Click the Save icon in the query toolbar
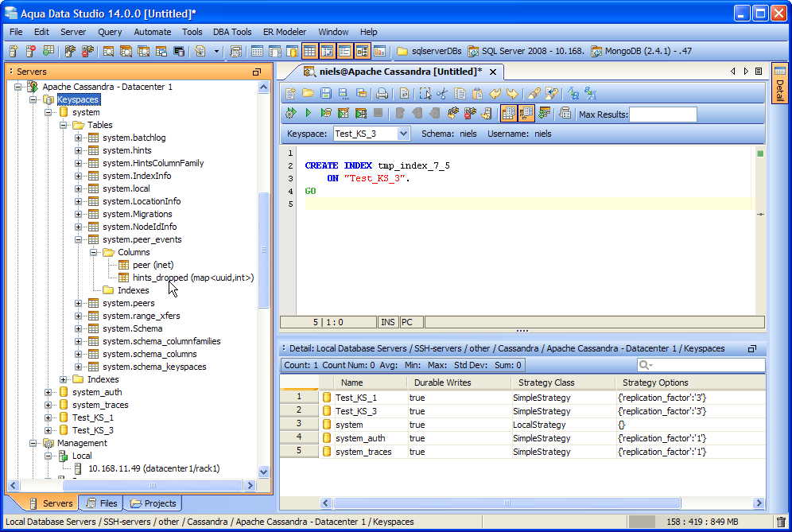The image size is (792, 532). 327,94
